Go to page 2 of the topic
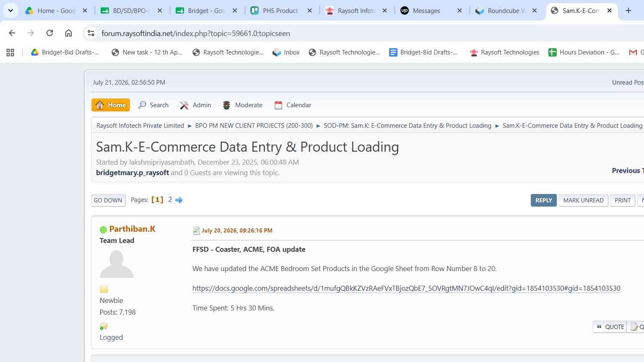This screenshot has height=362, width=644. (170, 200)
